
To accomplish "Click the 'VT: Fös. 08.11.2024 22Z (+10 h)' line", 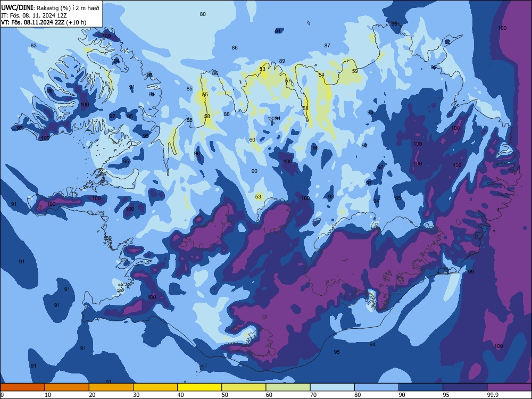I will [x=44, y=22].
